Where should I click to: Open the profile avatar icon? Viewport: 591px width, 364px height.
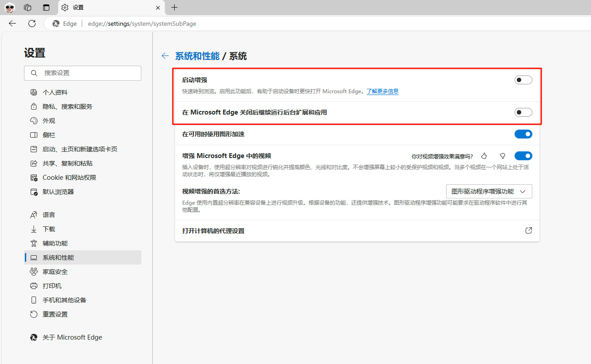10,8
